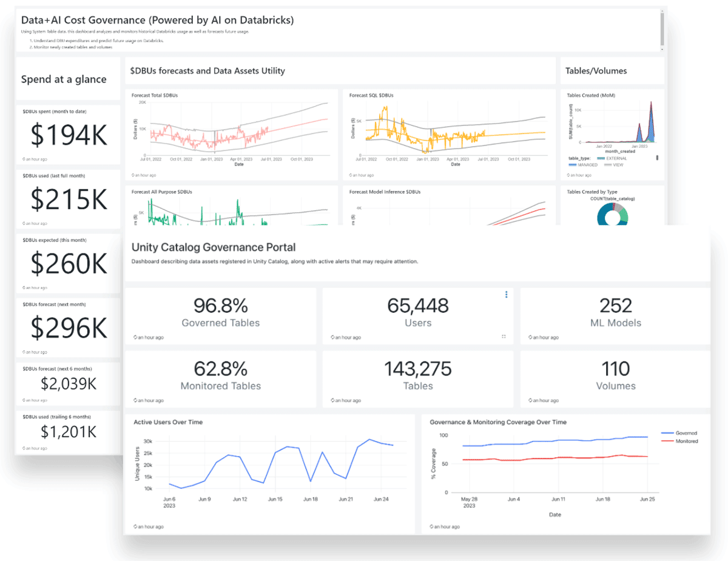728x561 pixels.
Task: Click refresh icon under Forecast SQL $DBUs chart
Action: point(351,175)
